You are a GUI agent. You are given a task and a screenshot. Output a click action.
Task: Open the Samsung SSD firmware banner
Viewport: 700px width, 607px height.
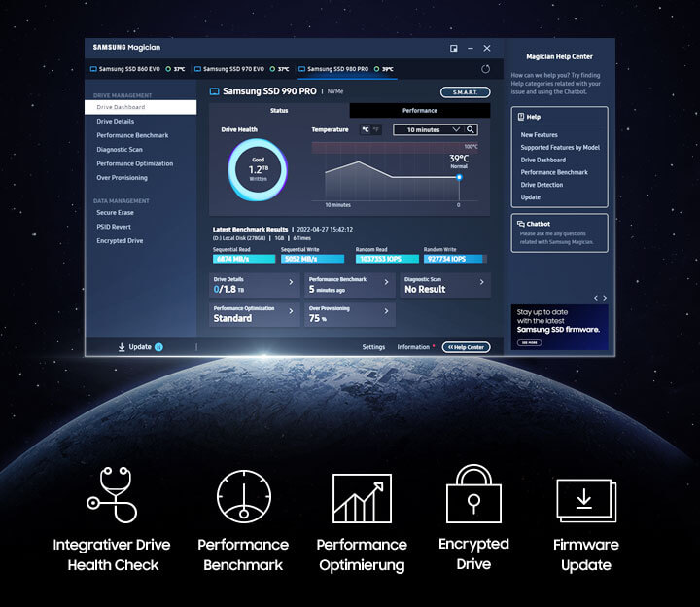tap(559, 327)
